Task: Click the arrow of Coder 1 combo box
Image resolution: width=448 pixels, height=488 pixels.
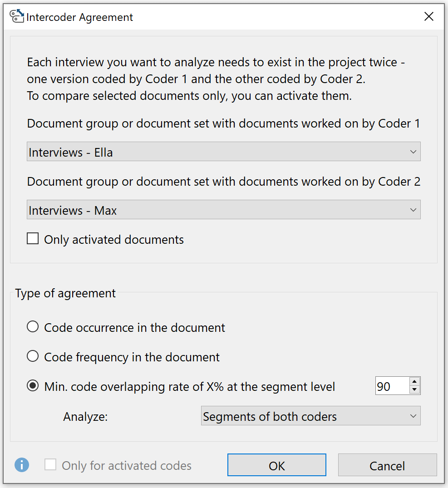Action: click(413, 152)
